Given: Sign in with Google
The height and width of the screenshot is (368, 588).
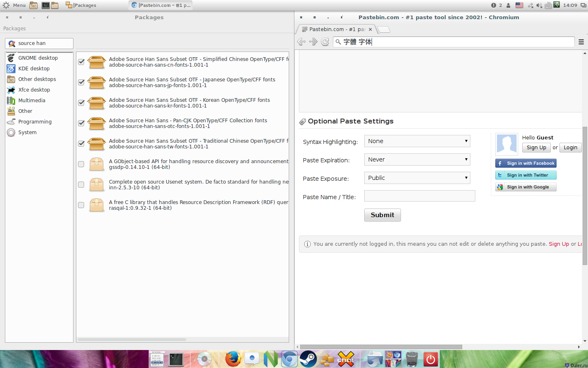Looking at the screenshot, I should [x=526, y=187].
